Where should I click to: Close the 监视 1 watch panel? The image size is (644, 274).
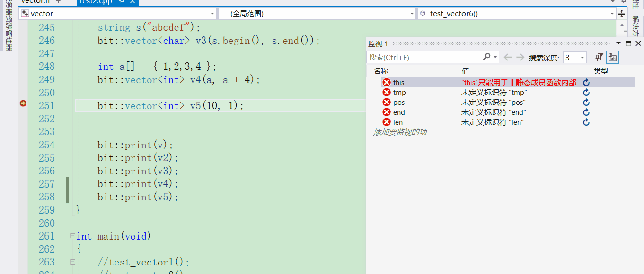click(x=639, y=43)
